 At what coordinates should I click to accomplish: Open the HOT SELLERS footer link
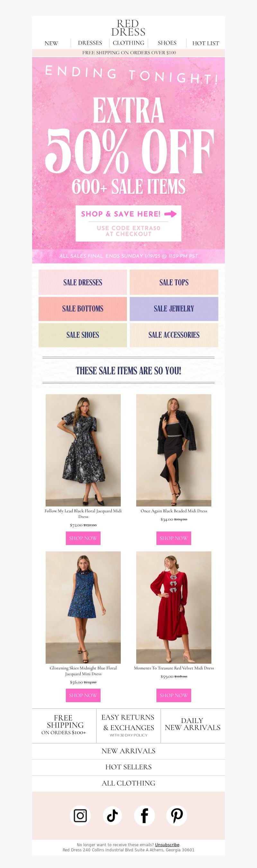coord(128,767)
